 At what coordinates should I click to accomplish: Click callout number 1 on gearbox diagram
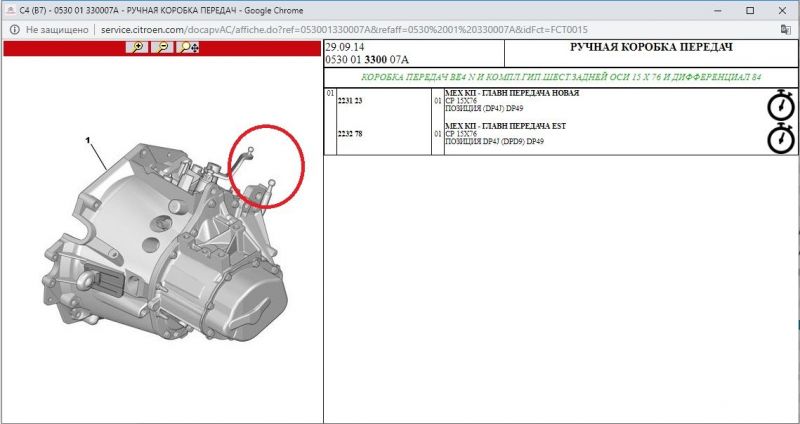point(88,142)
